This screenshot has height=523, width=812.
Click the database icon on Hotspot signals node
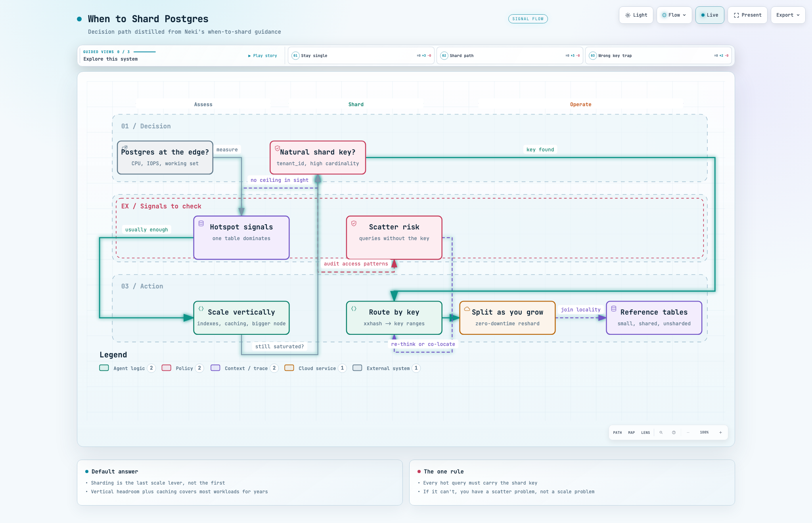[201, 223]
